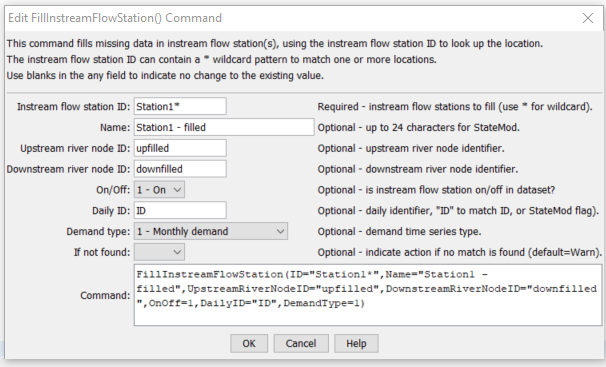Click the 'Downstream river node ID:' label
606x367 pixels.
tap(68, 169)
